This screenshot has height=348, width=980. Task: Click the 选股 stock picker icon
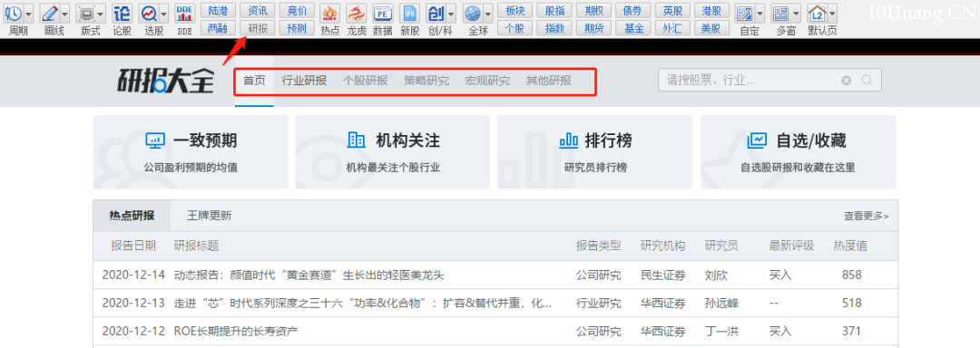pos(149,13)
